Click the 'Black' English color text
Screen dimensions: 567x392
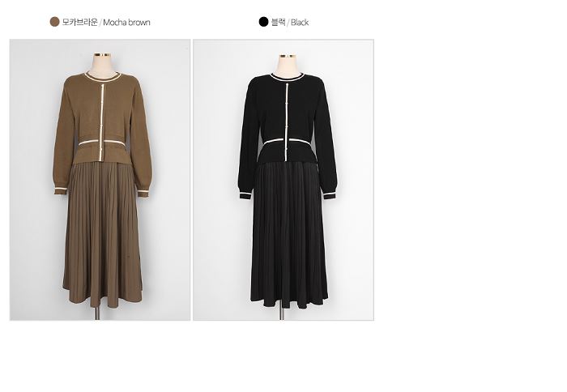[300, 23]
